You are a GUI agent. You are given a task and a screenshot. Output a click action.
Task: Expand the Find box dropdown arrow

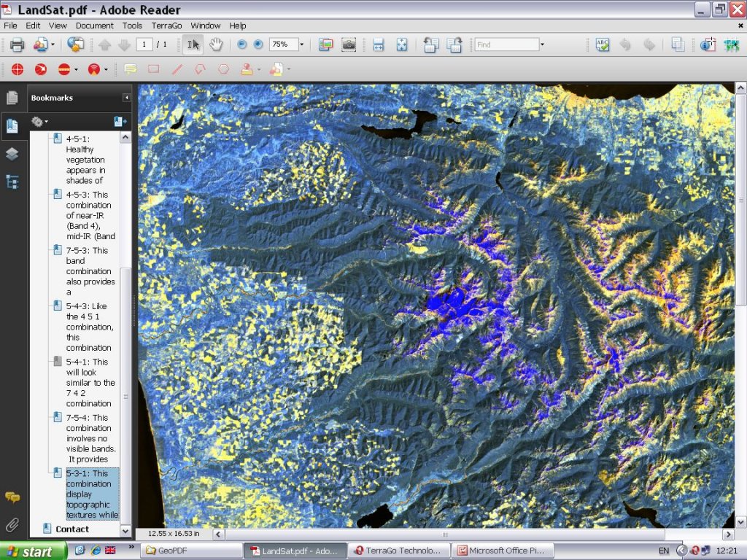pos(542,44)
